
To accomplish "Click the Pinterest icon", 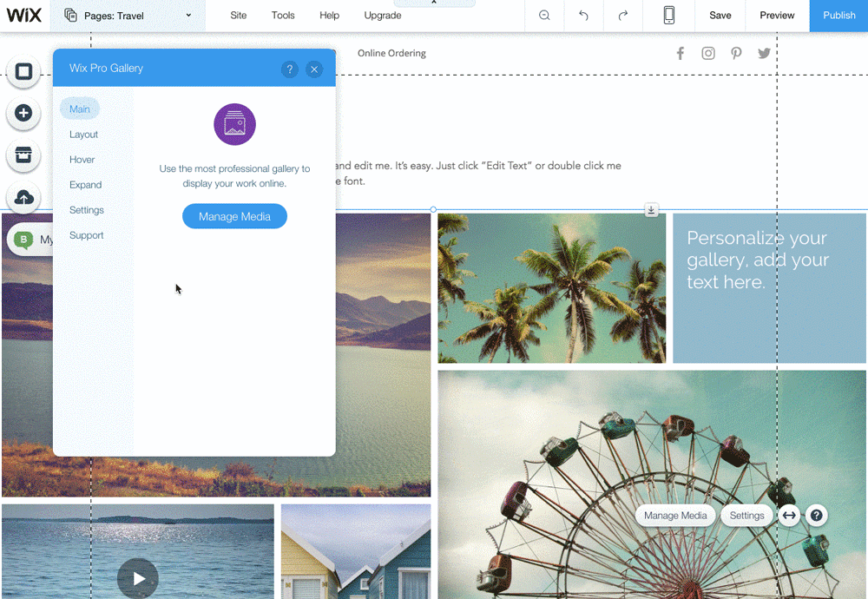I will [x=736, y=53].
